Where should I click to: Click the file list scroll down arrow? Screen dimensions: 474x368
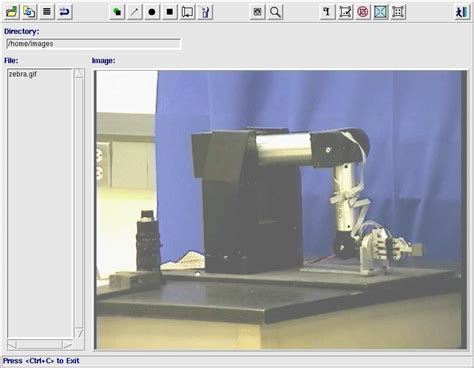(x=79, y=333)
